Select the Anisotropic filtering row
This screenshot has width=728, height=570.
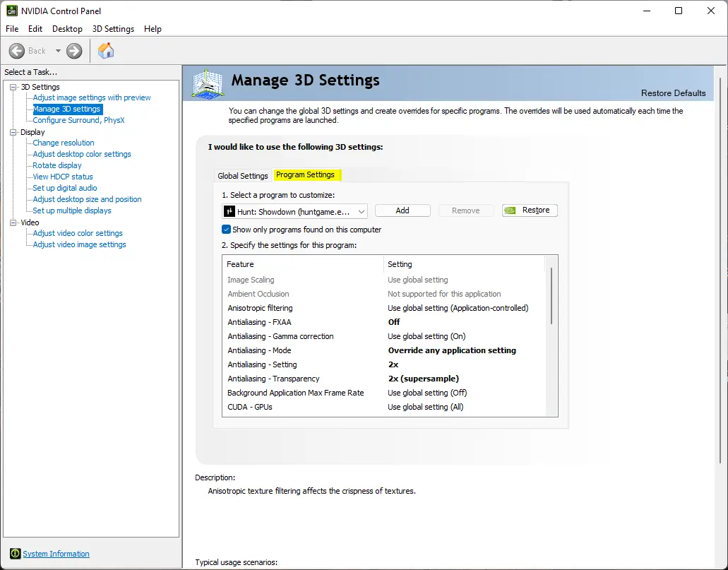(x=383, y=308)
